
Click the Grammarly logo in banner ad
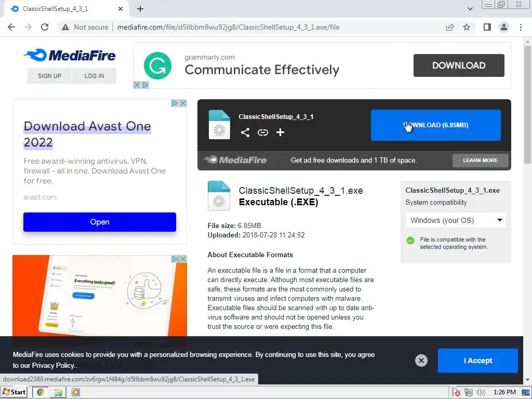pos(157,65)
